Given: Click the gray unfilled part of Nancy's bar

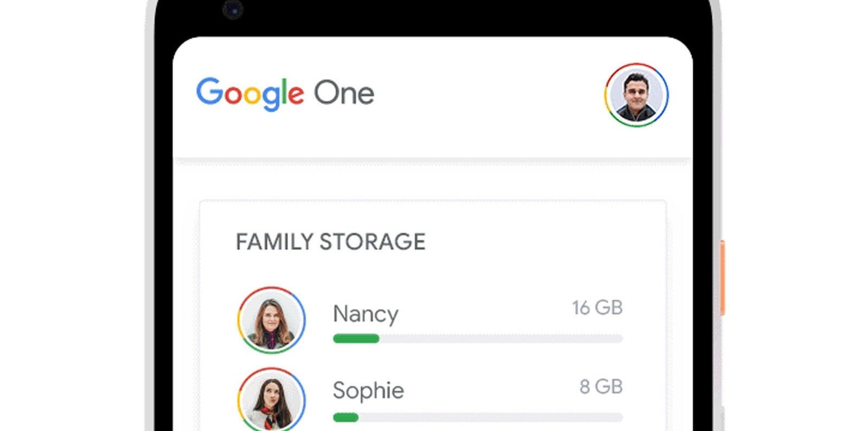Looking at the screenshot, I should coord(501,339).
